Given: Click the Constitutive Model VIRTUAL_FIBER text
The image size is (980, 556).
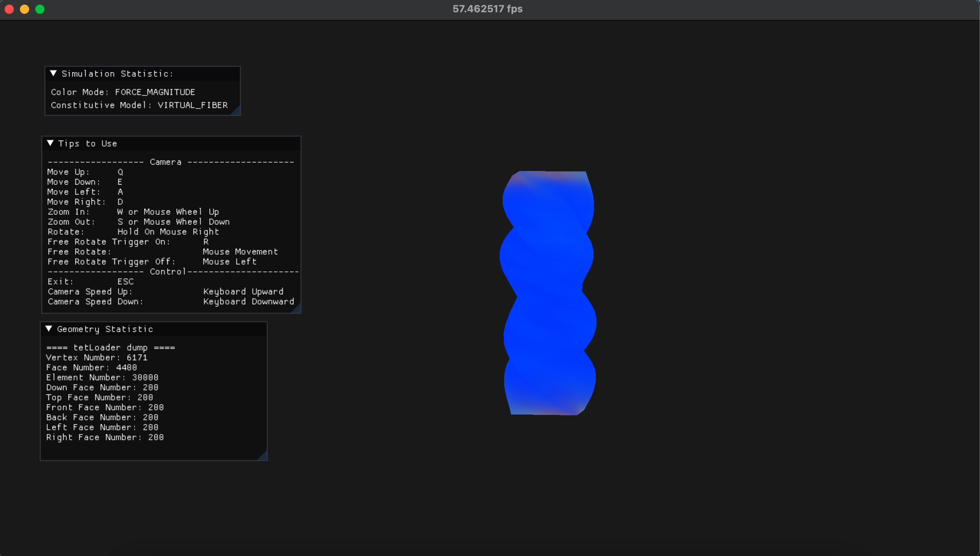Looking at the screenshot, I should pyautogui.click(x=139, y=105).
